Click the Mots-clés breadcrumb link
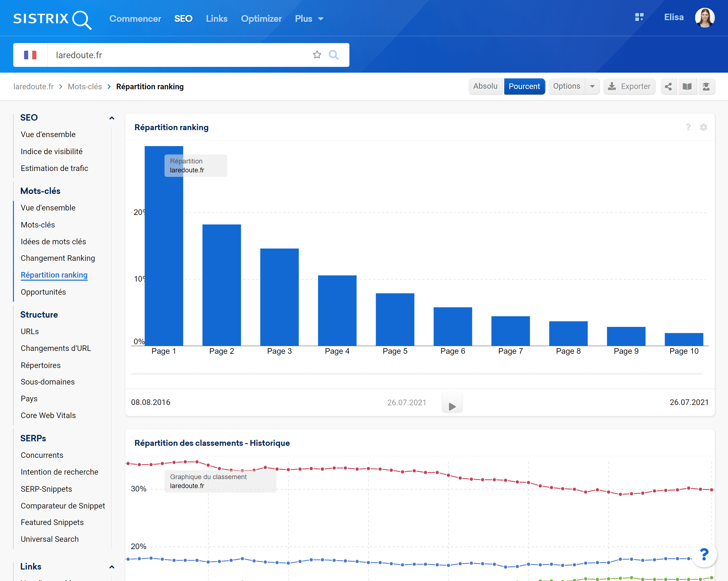Screen dimensions: 728x581 coord(85,87)
